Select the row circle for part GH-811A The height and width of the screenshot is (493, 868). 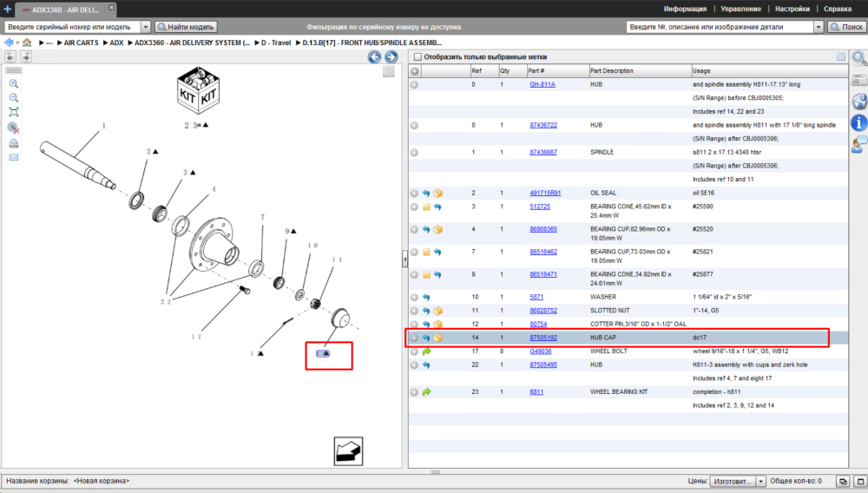click(414, 85)
